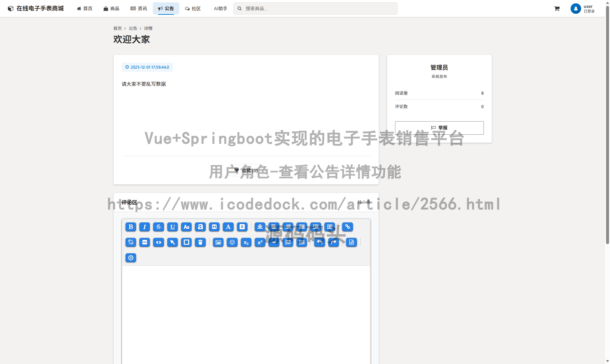The width and height of the screenshot is (610, 364).
Task: Apply bold formatting in the comment editor
Action: (x=130, y=227)
